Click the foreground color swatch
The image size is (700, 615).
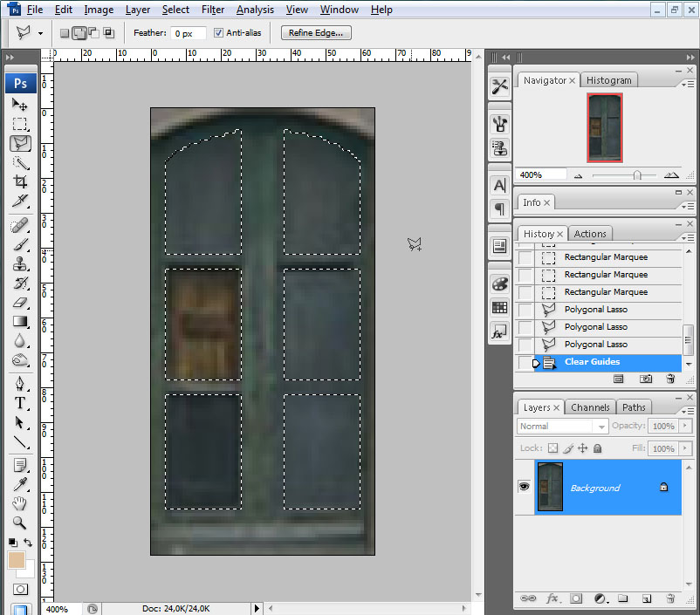pos(17,560)
